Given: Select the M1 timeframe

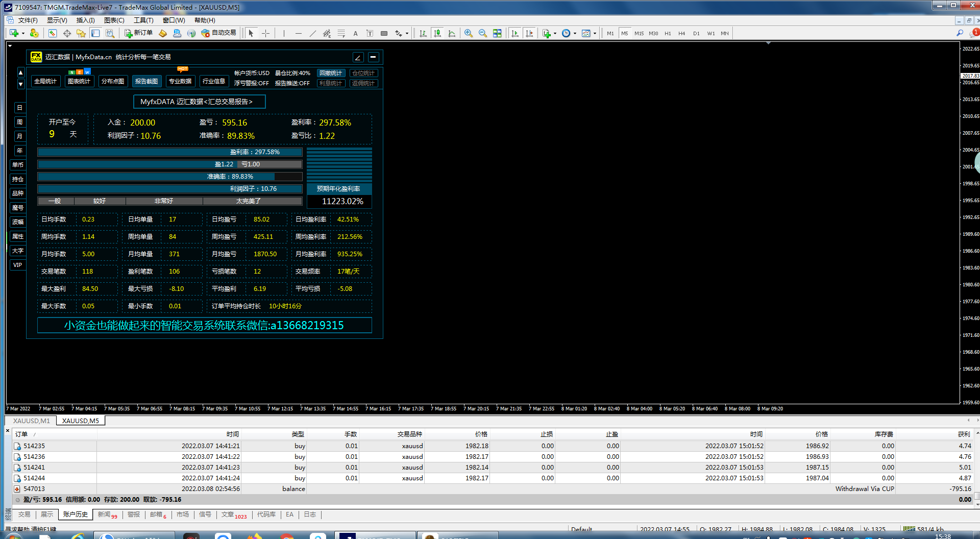Looking at the screenshot, I should pyautogui.click(x=610, y=33).
